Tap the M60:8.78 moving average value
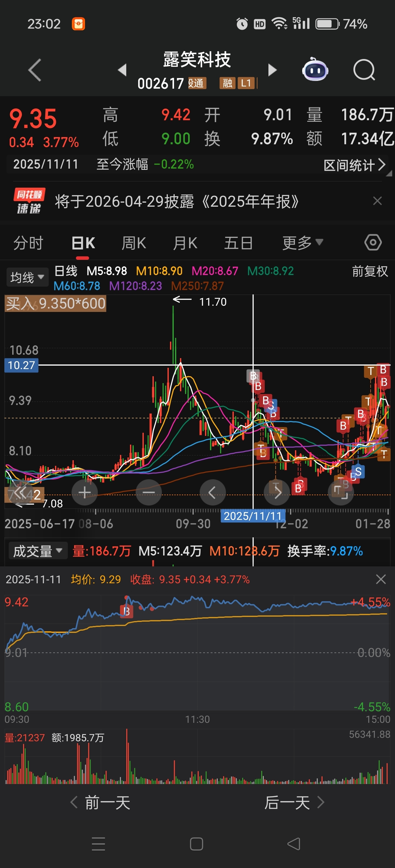This screenshot has width=395, height=868. coord(77,286)
